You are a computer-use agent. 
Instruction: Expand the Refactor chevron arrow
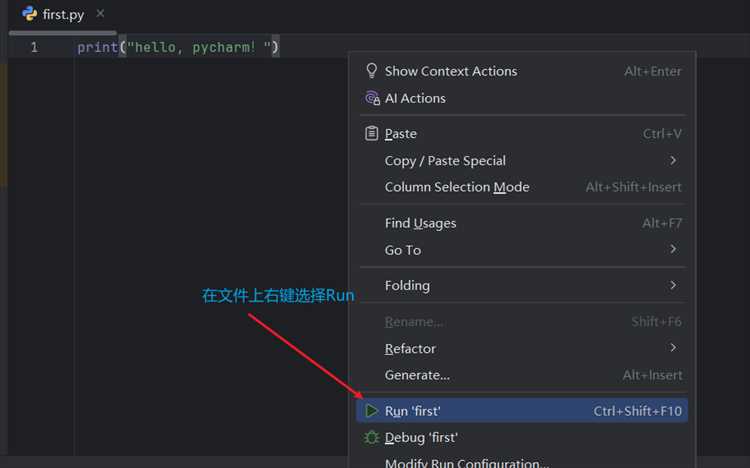pyautogui.click(x=673, y=347)
